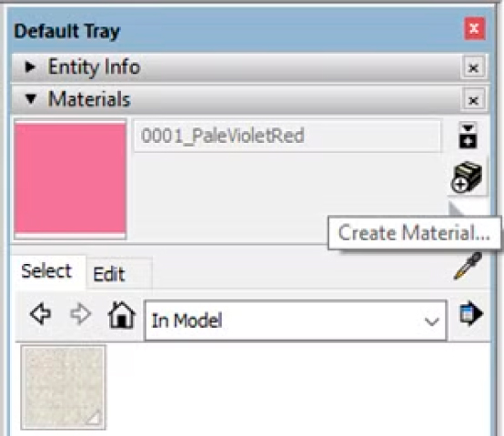Switch to the Edit tab
Screen dimensions: 504x436
click(109, 274)
